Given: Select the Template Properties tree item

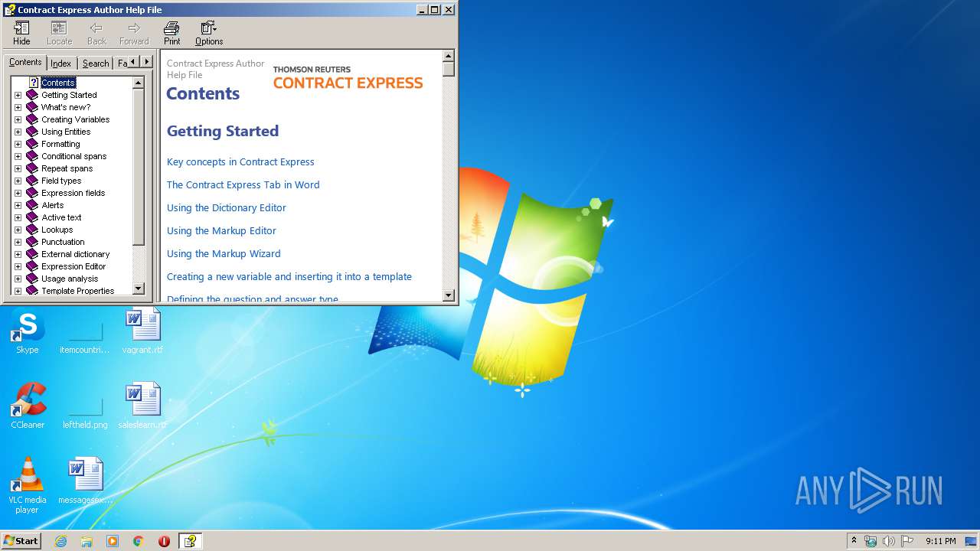Looking at the screenshot, I should tap(77, 291).
